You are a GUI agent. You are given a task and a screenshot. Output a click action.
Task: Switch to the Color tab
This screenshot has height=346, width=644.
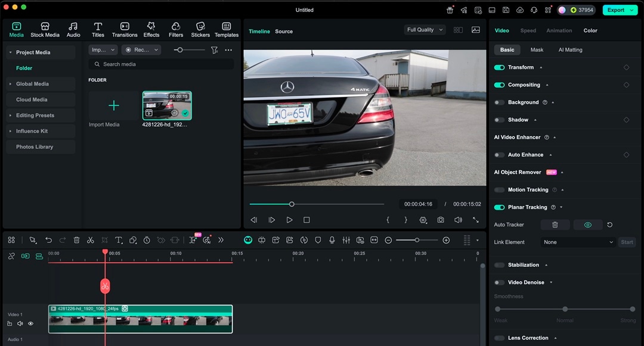click(590, 30)
